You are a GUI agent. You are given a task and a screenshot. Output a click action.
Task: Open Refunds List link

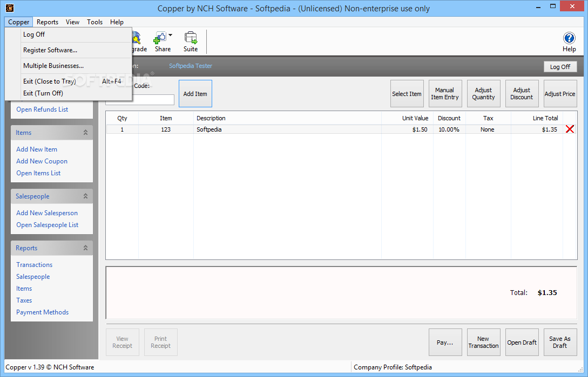click(42, 109)
